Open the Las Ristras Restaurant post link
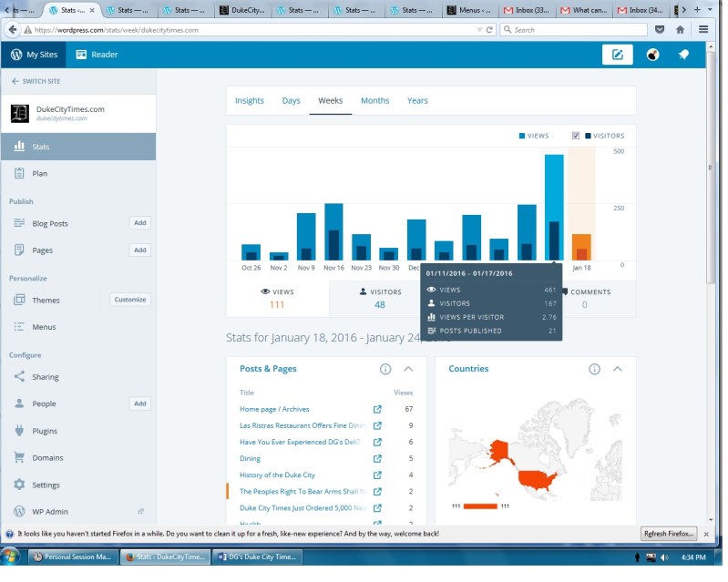The image size is (728, 582). click(302, 425)
